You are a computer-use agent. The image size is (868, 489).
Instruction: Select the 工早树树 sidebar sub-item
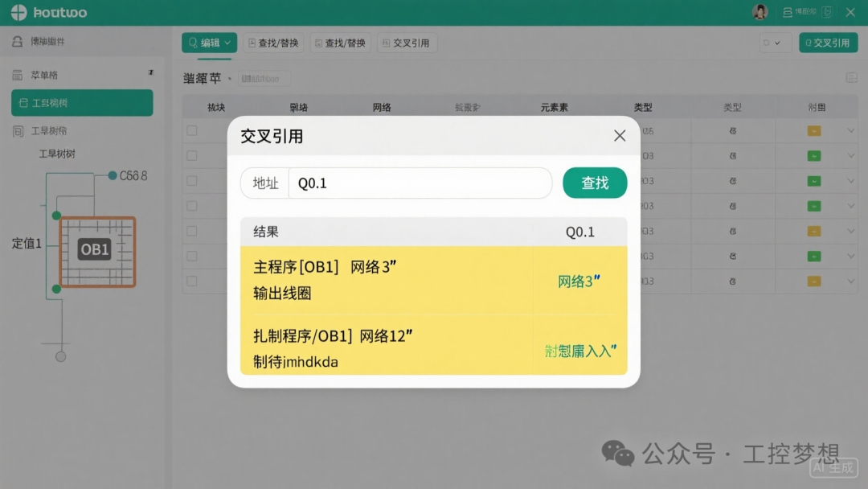pos(57,154)
